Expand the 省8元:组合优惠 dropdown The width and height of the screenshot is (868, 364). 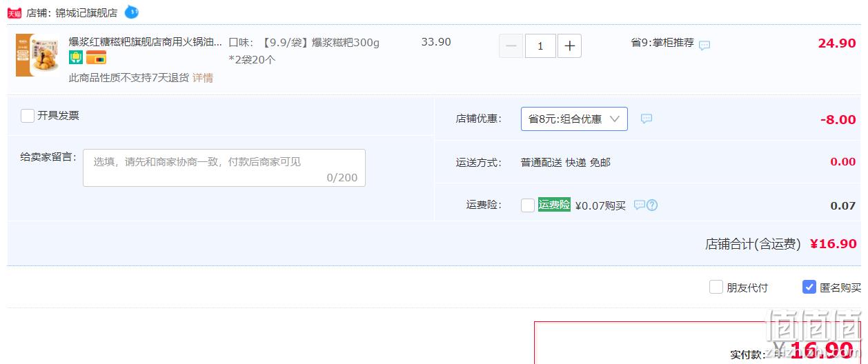pyautogui.click(x=574, y=119)
